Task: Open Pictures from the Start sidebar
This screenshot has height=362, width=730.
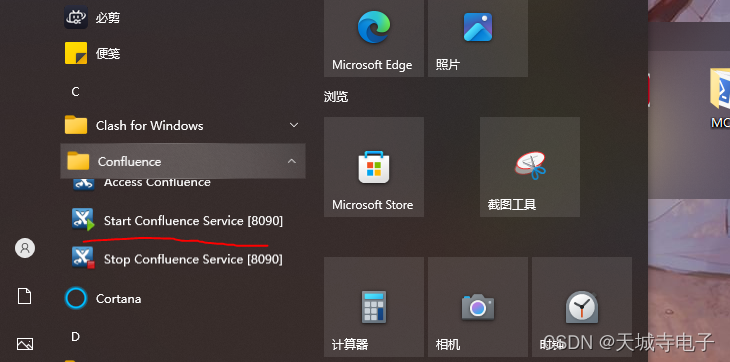Action: [x=25, y=344]
